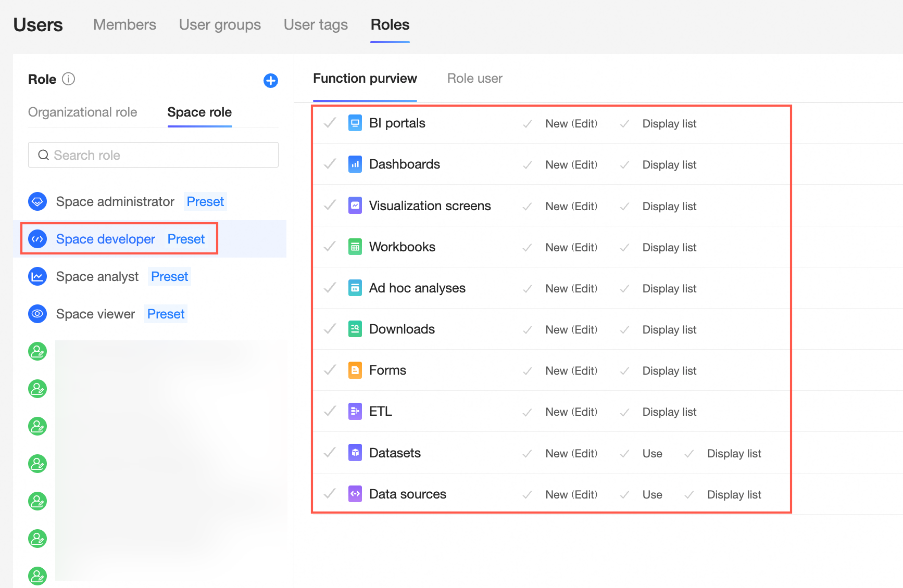Click the ETL icon
The width and height of the screenshot is (903, 588).
click(x=355, y=411)
